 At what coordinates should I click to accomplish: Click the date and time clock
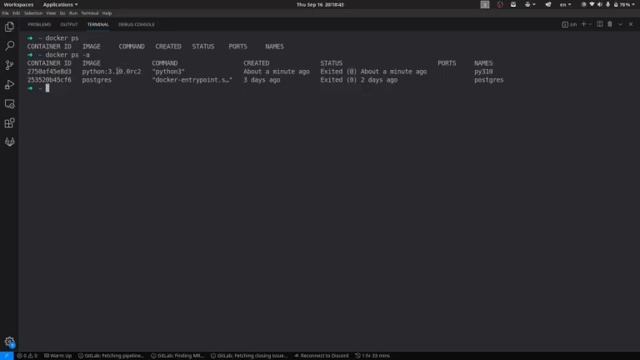(320, 4)
